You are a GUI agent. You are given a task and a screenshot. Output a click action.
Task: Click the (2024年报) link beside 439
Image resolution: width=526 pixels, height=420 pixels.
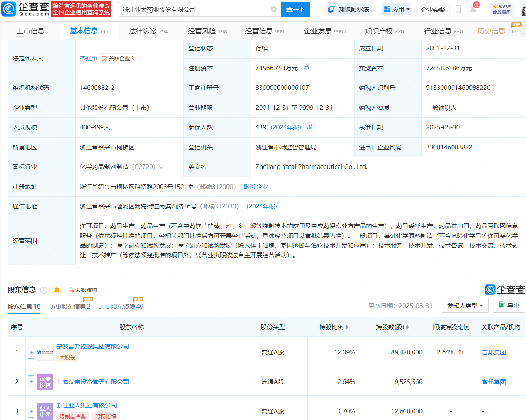(x=286, y=127)
